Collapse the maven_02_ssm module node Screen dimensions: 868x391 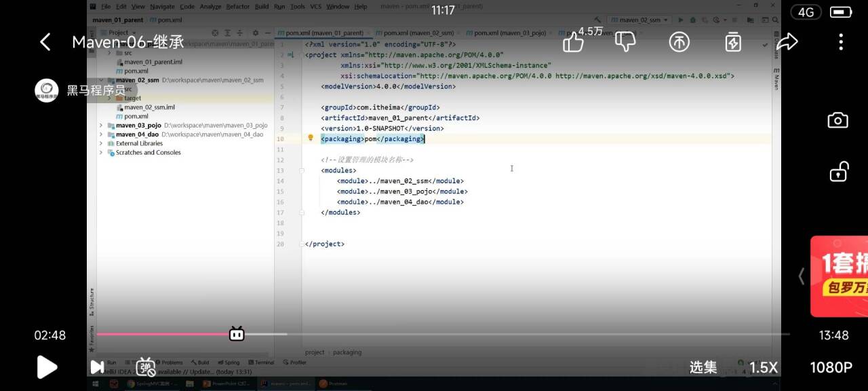pyautogui.click(x=101, y=80)
